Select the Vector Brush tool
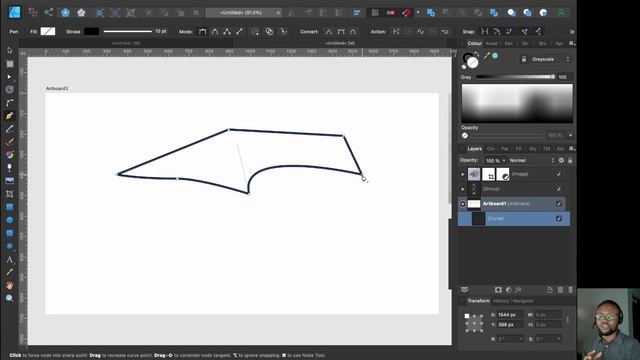 click(x=10, y=142)
